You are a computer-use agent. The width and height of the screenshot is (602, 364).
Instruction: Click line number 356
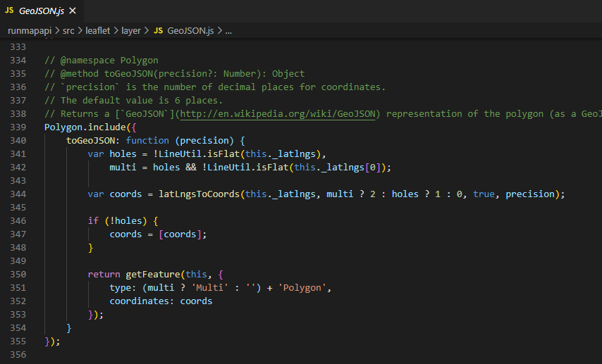pos(18,354)
